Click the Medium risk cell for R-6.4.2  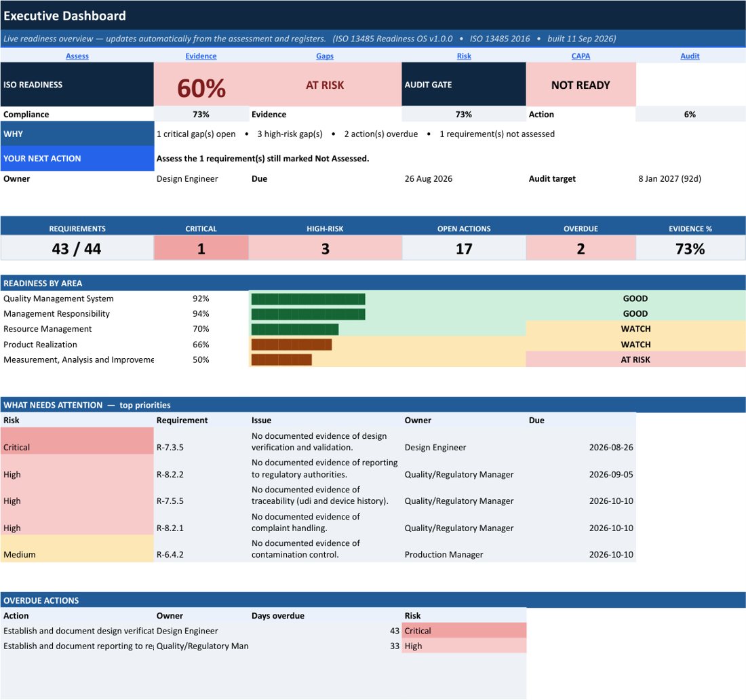coord(77,548)
